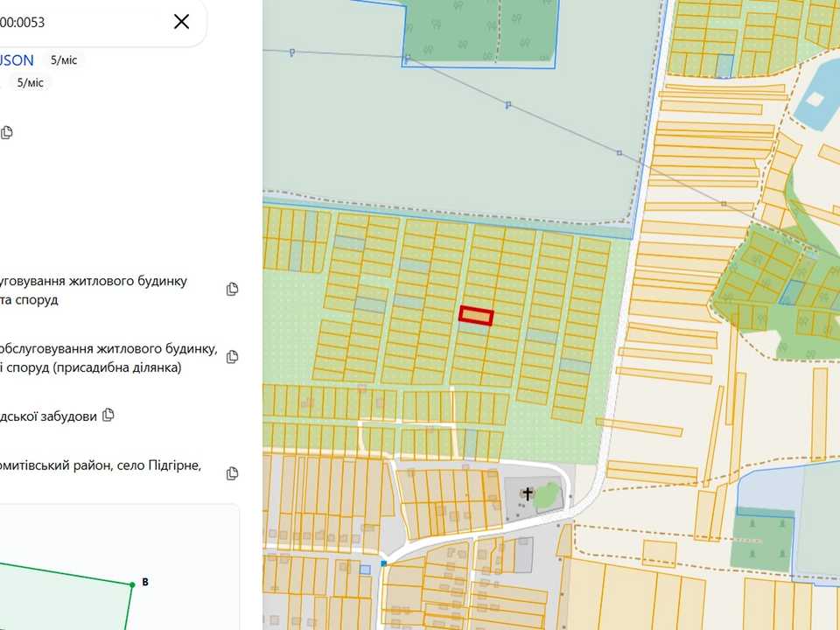Focus the cadastral number search field
This screenshot has height=630, width=840.
point(80,22)
